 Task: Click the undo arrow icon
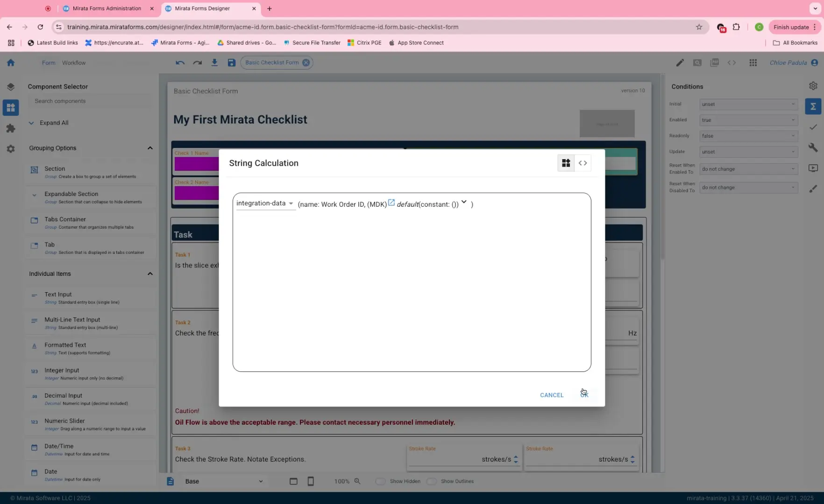(x=180, y=63)
